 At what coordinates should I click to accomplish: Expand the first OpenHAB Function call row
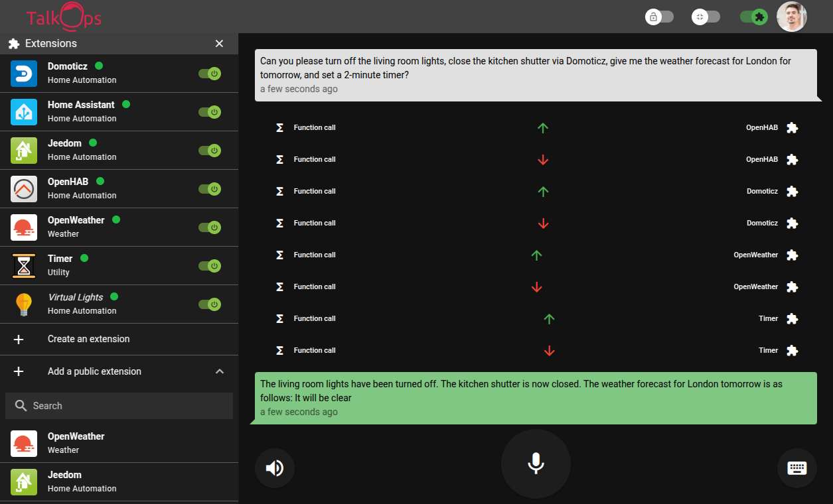click(536, 127)
